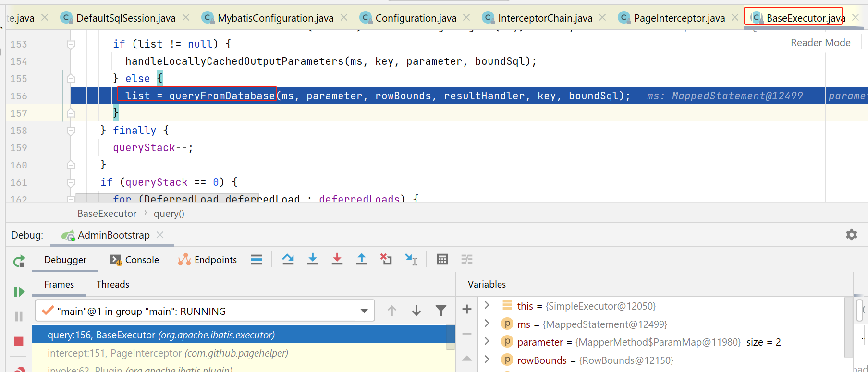The height and width of the screenshot is (372, 868).
Task: Resume program with the green play icon
Action: click(19, 292)
